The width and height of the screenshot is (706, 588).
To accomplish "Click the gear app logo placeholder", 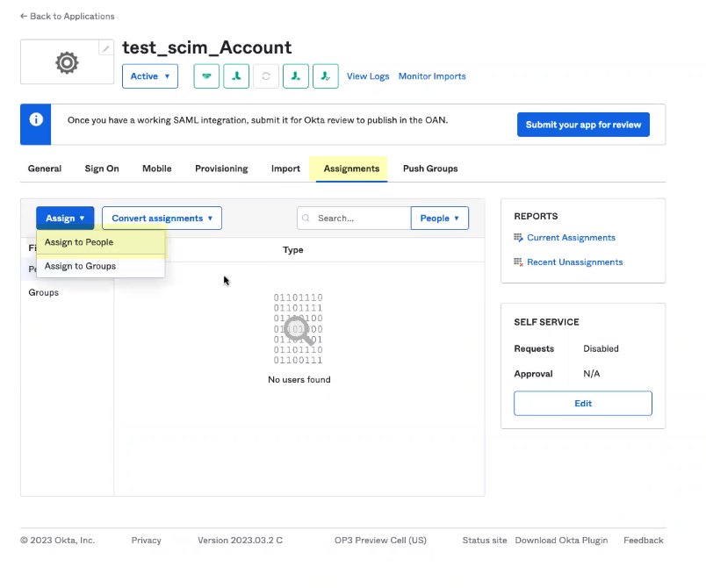I will 67,63.
